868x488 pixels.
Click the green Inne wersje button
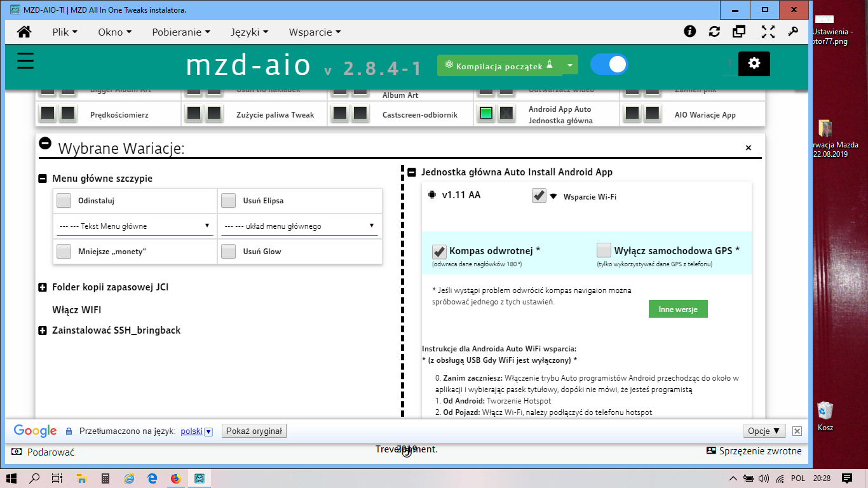pyautogui.click(x=678, y=309)
